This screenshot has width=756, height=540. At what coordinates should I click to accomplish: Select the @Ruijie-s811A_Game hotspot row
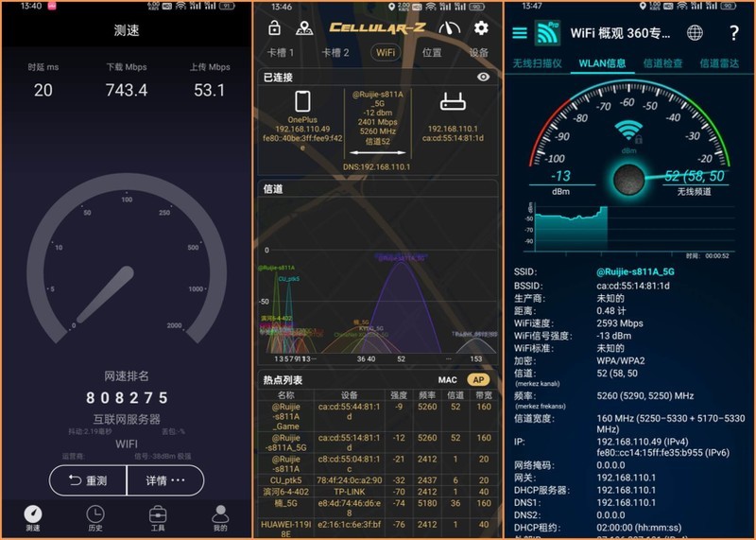point(378,416)
